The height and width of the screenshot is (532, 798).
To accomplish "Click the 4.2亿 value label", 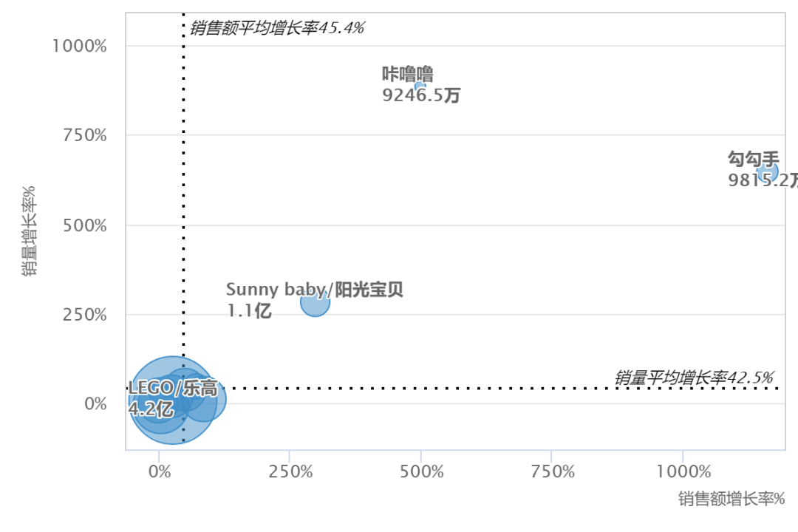I will click(x=150, y=408).
